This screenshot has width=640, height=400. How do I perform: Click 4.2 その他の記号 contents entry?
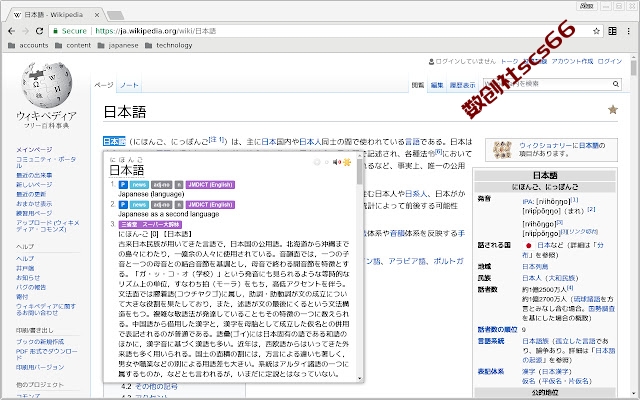(x=149, y=386)
